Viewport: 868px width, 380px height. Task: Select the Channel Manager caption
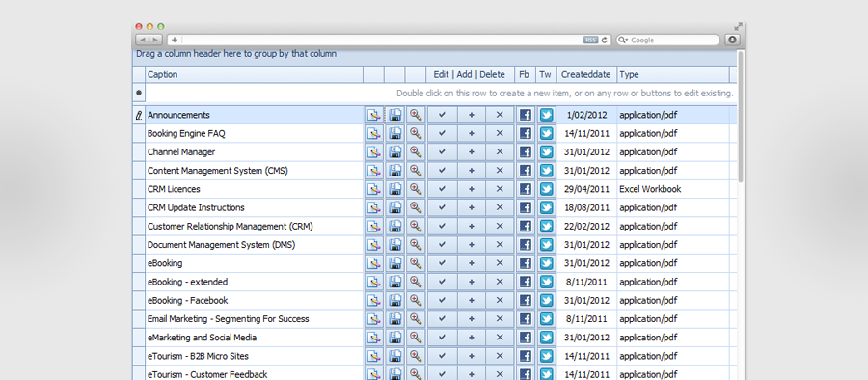click(x=181, y=152)
